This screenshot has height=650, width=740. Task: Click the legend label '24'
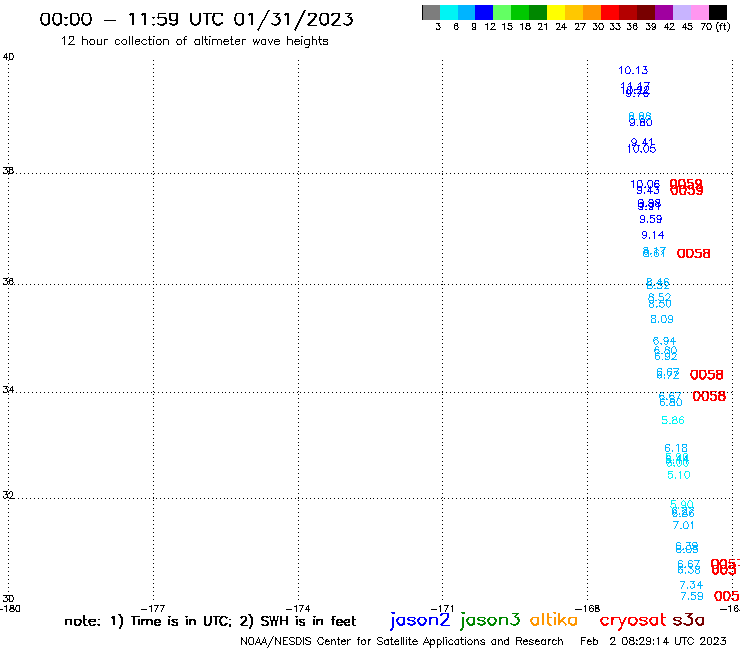tap(561, 26)
